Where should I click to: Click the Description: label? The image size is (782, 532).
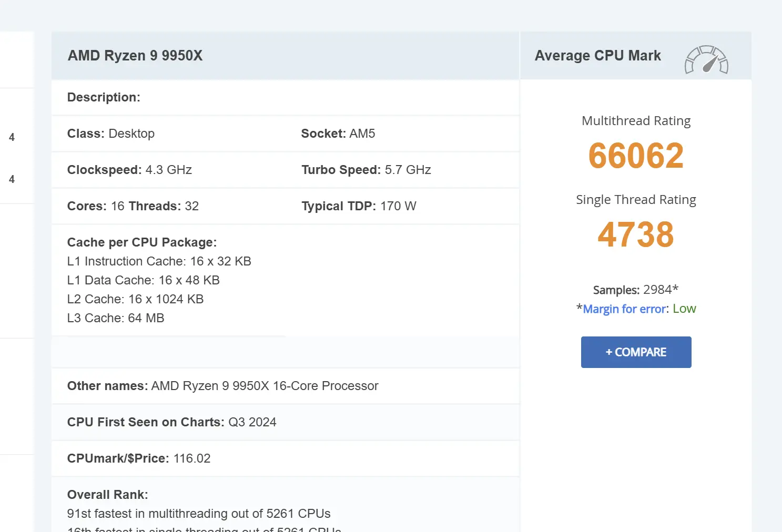click(x=104, y=97)
